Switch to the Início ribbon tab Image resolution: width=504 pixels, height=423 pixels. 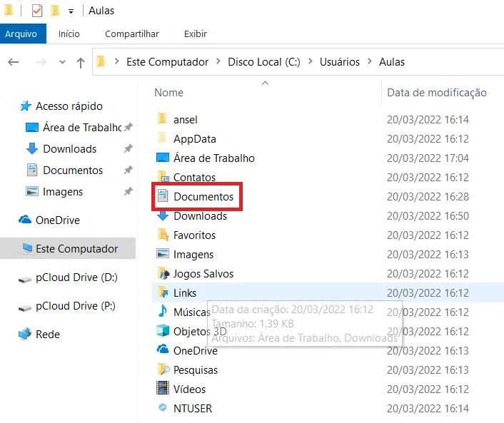69,34
